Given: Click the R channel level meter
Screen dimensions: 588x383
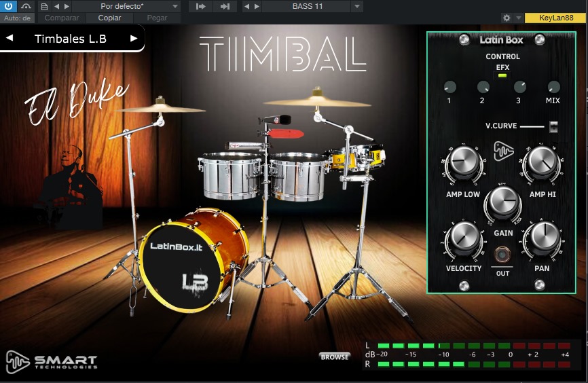Looking at the screenshot, I should [474, 364].
